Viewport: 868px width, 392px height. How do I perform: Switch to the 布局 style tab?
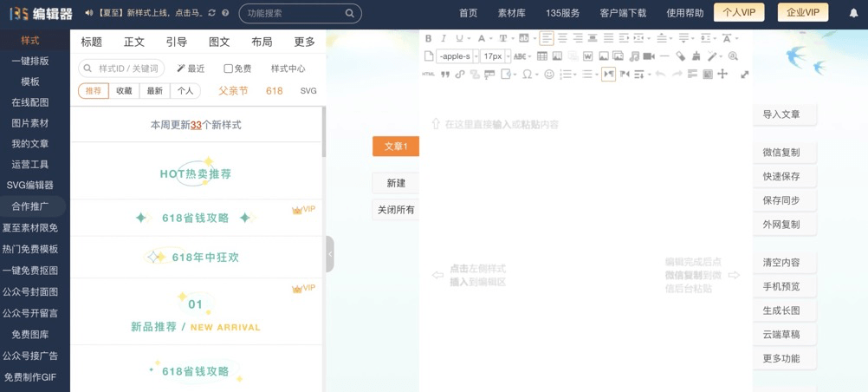click(262, 42)
